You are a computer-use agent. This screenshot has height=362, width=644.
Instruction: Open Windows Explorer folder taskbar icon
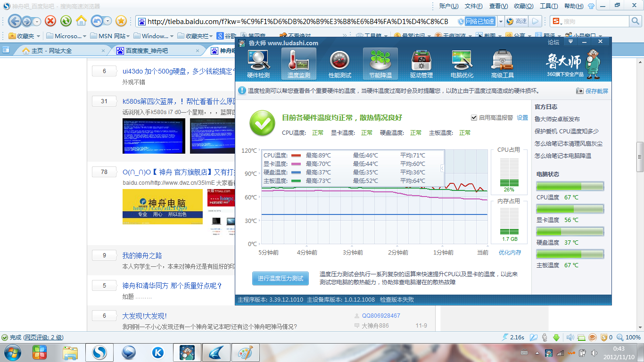coord(70,353)
